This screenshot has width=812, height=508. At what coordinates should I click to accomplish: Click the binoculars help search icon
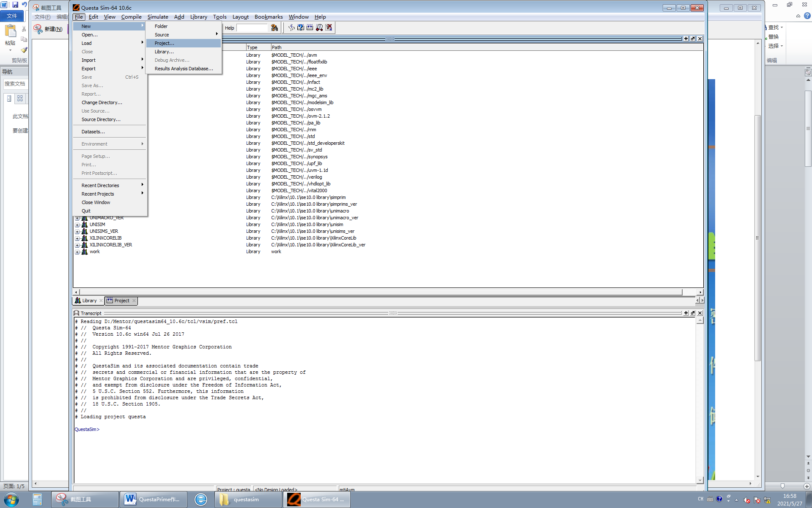click(274, 28)
